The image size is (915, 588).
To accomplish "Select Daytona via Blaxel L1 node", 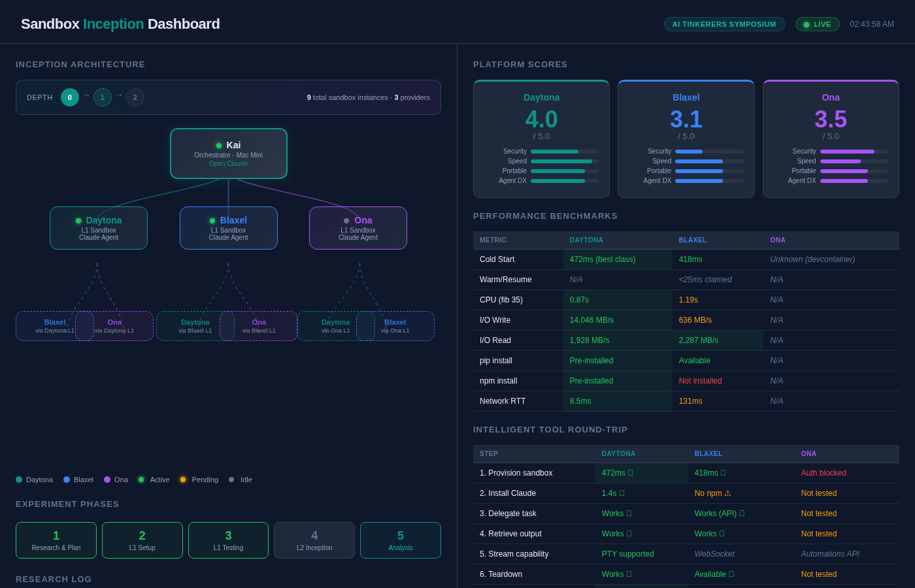I will point(195,326).
